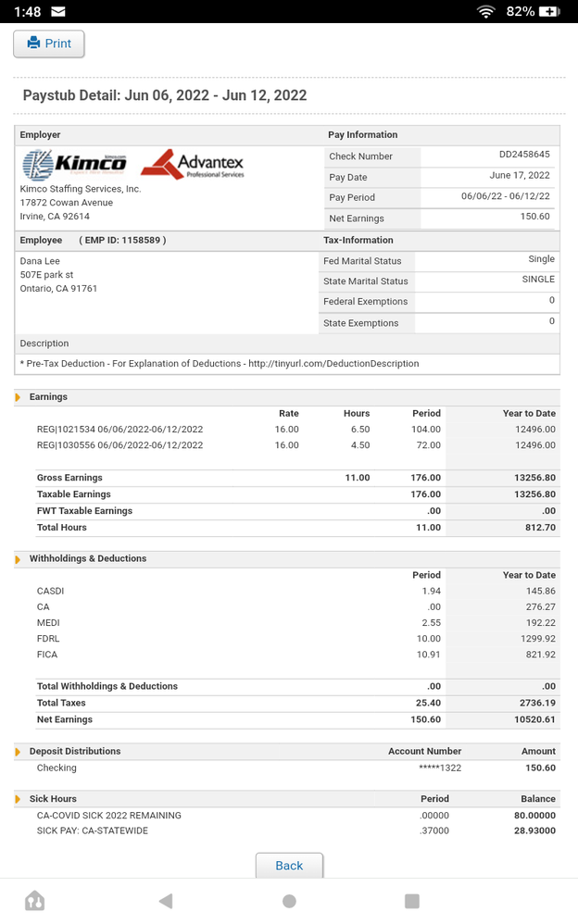The image size is (578, 924).
Task: Tap the SICK PAY: CA-STATEWIDE row
Action: (93, 830)
